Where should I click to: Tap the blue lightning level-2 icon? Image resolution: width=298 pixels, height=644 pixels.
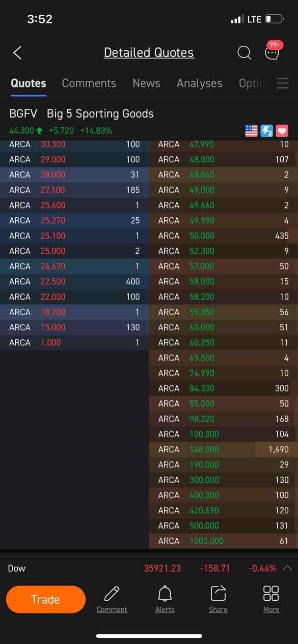(267, 131)
